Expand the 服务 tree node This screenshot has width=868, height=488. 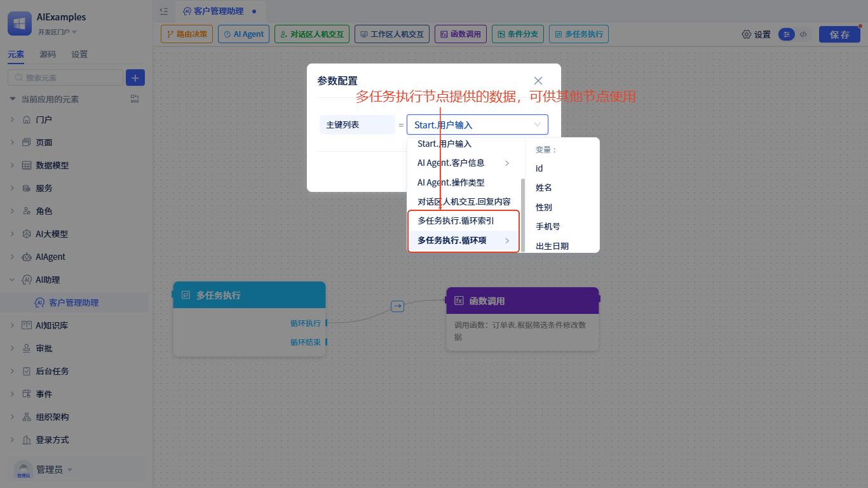pyautogui.click(x=12, y=188)
